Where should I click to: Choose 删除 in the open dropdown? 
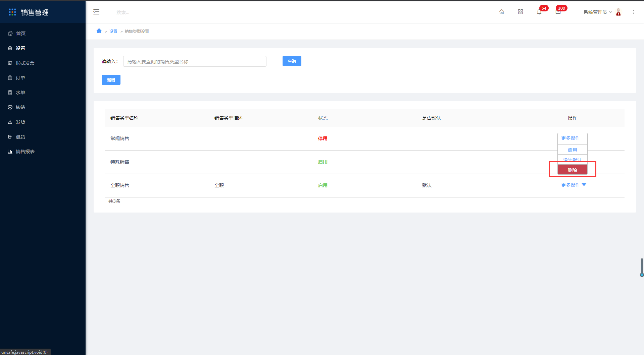(x=573, y=170)
